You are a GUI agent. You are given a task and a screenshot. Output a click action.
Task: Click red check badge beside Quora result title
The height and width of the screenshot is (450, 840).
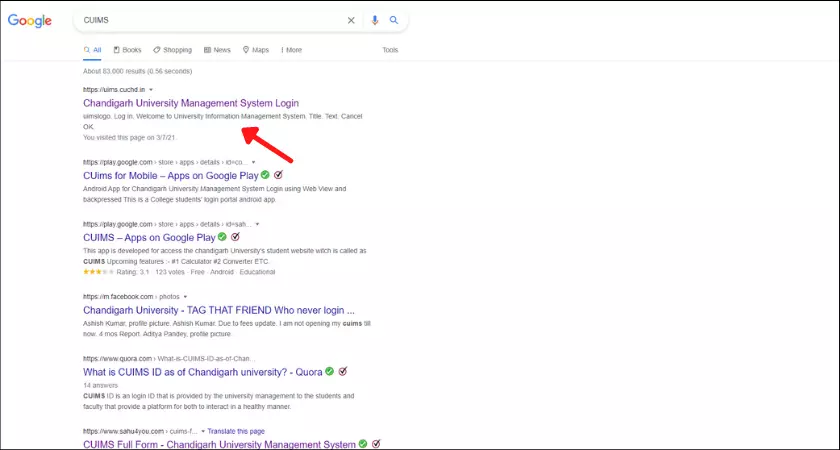[x=342, y=371]
